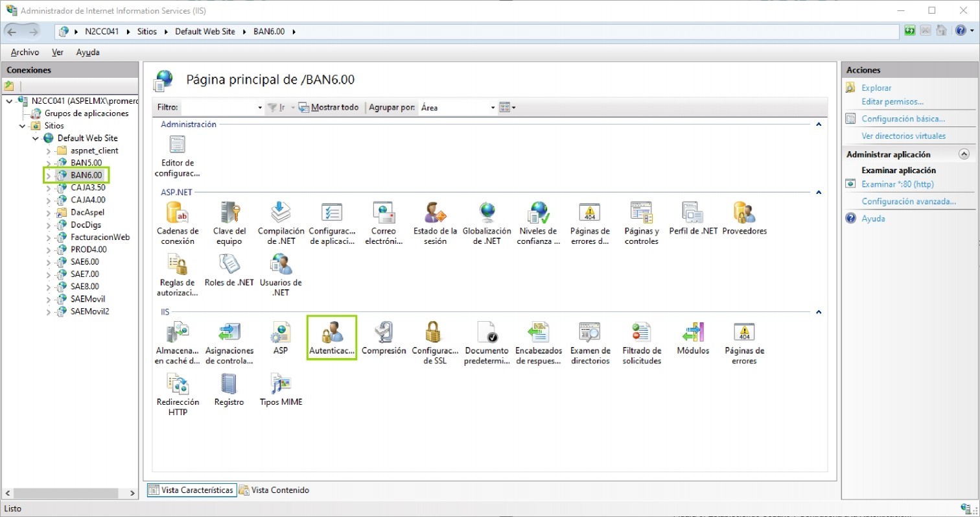980x517 pixels.
Task: Open Editor de configuración icon
Action: click(178, 156)
